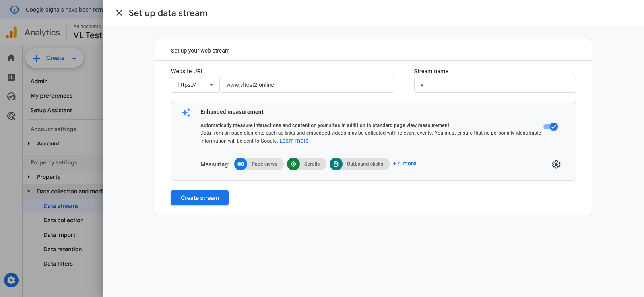Click the Page views eye icon
This screenshot has width=644, height=297.
tap(241, 164)
